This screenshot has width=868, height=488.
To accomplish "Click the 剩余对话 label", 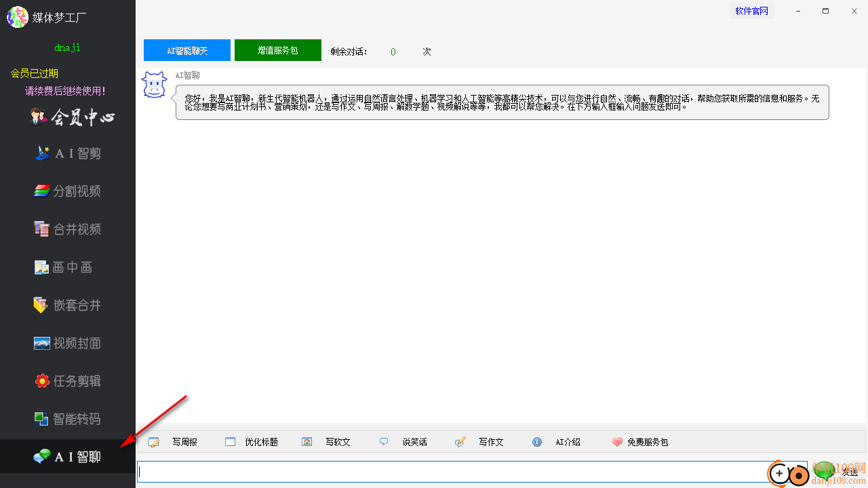I will tap(349, 52).
